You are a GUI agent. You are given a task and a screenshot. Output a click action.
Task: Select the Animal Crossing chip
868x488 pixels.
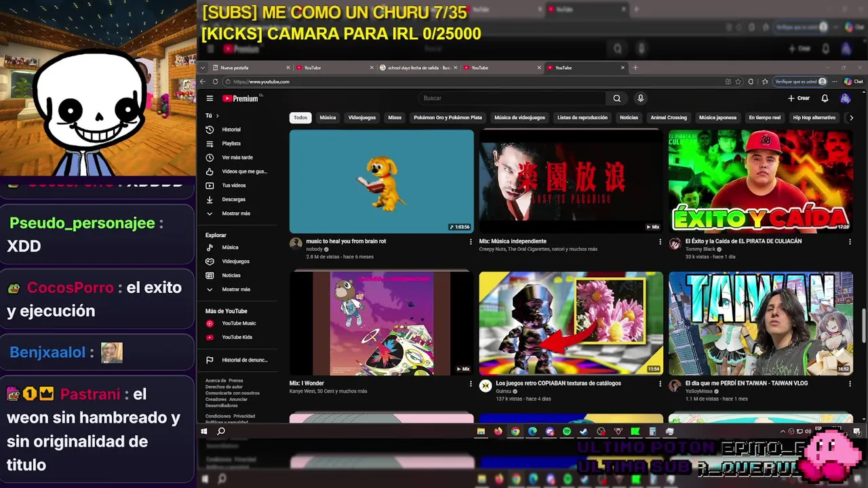[669, 117]
